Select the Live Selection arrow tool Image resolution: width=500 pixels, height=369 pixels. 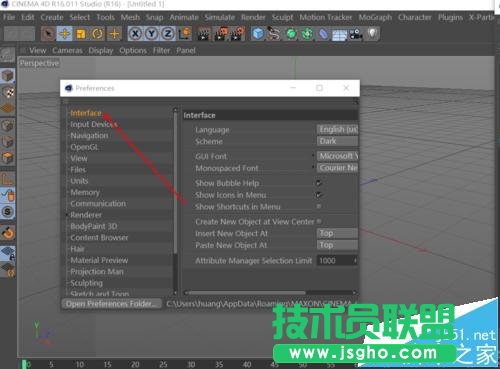[x=49, y=34]
